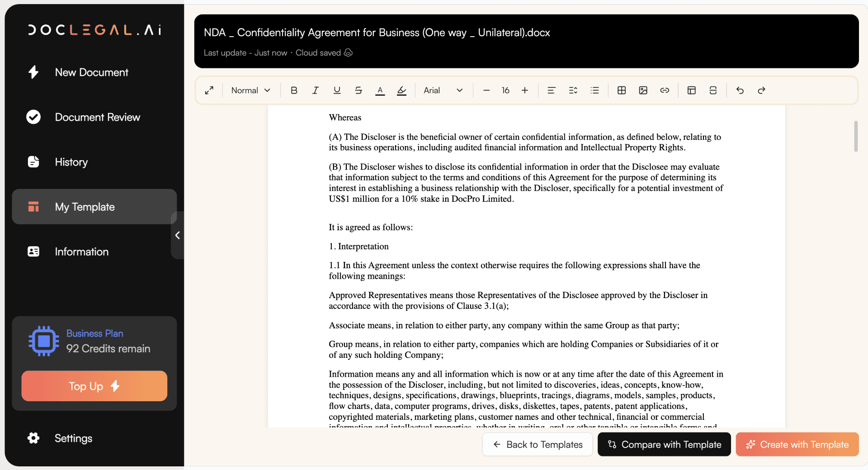Screen dimensions: 868x470
Task: Select My Template in sidebar
Action: (x=94, y=207)
